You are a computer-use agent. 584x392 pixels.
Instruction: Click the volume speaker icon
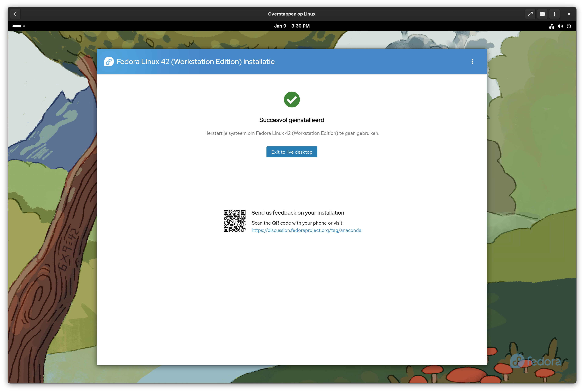[x=560, y=26]
